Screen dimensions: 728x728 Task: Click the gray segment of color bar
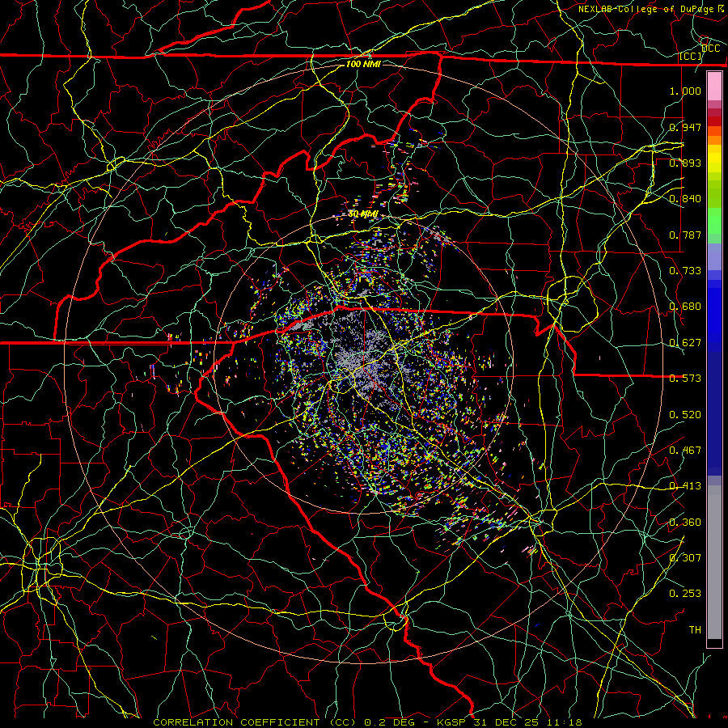tap(714, 562)
